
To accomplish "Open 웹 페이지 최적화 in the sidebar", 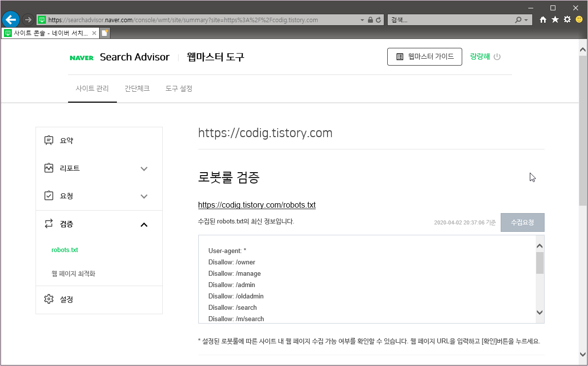I will click(73, 274).
